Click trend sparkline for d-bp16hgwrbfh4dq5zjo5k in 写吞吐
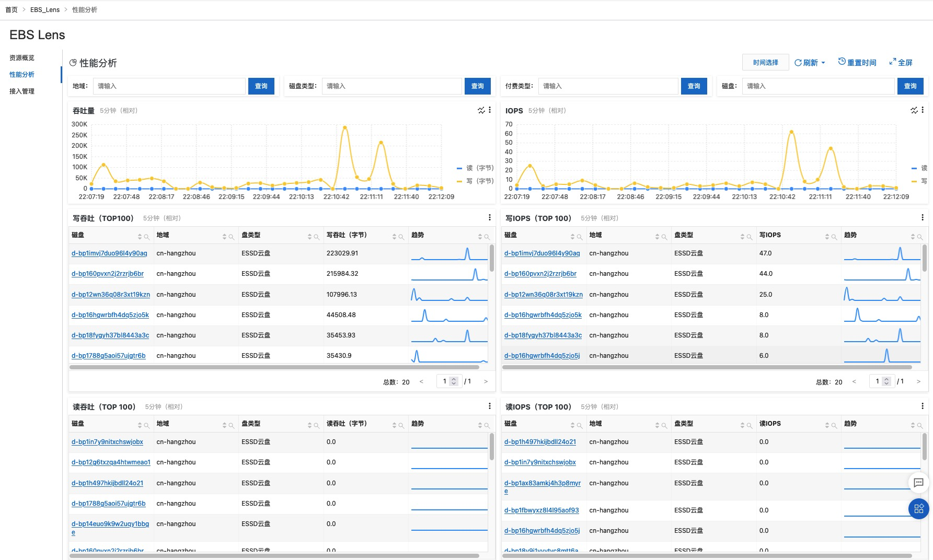This screenshot has width=933, height=560. click(450, 315)
